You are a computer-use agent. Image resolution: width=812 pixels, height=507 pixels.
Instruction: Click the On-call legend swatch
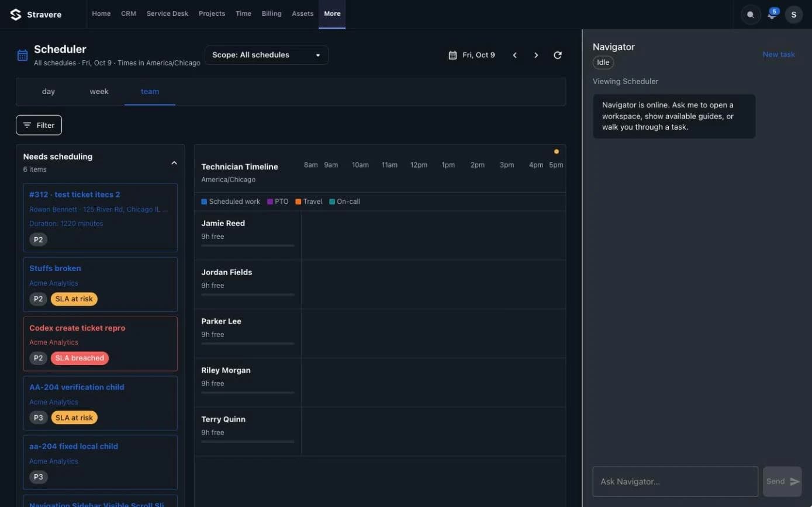click(332, 202)
